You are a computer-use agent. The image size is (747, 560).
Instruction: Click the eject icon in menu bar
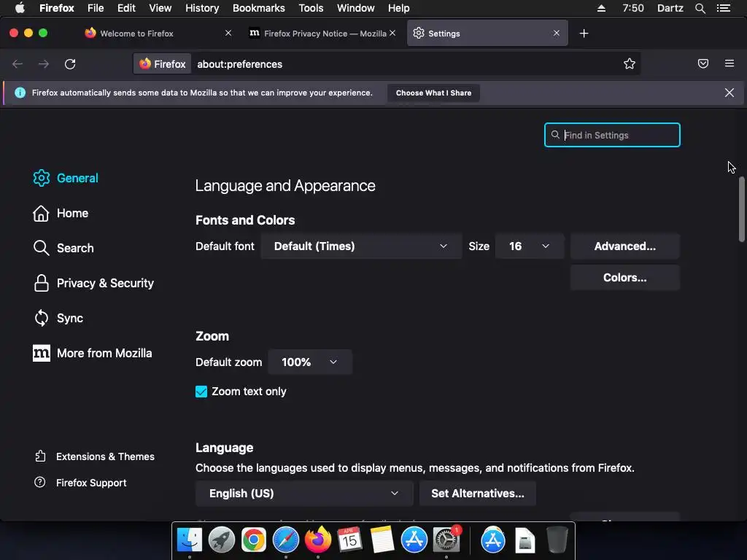pos(602,8)
